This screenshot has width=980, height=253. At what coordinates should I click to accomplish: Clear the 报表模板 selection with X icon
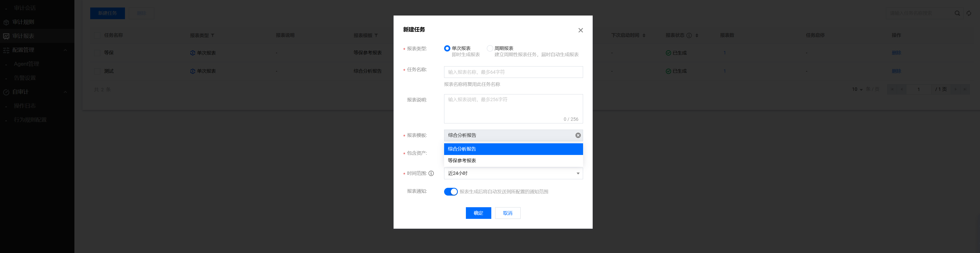[578, 135]
